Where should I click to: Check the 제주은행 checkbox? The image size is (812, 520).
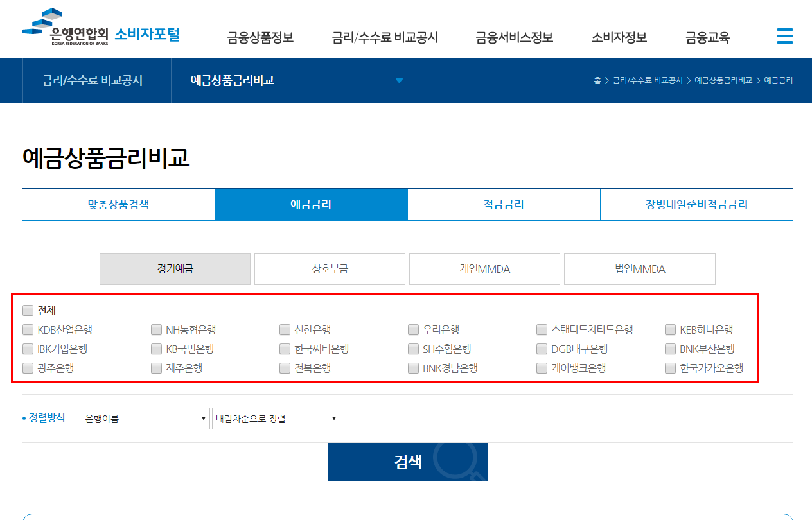coord(156,368)
